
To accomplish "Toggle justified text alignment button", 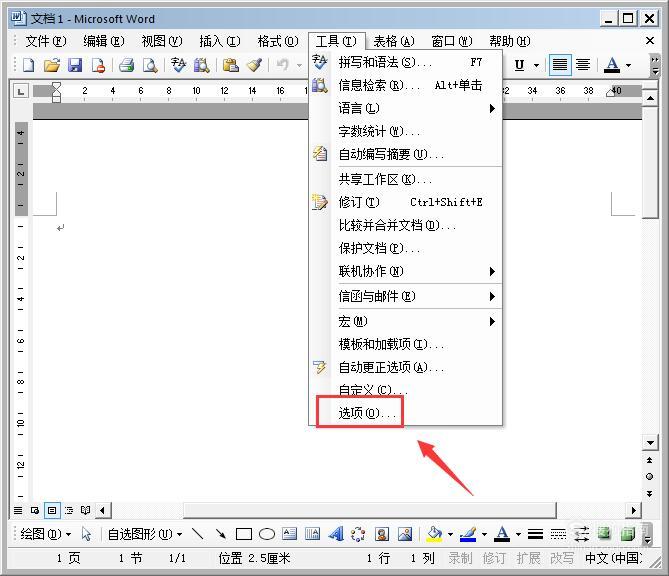I will click(x=559, y=65).
